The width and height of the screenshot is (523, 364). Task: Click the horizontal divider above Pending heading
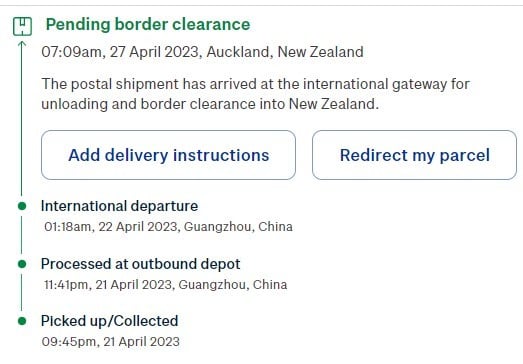tap(262, 5)
